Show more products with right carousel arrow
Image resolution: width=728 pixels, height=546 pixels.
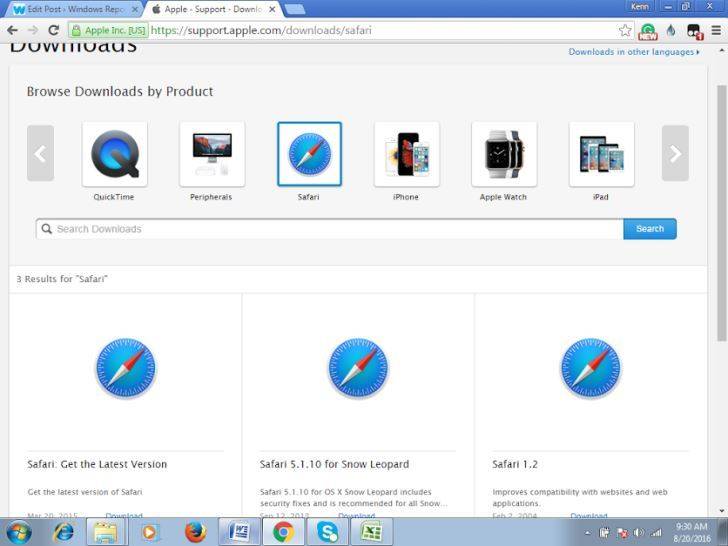(x=675, y=153)
